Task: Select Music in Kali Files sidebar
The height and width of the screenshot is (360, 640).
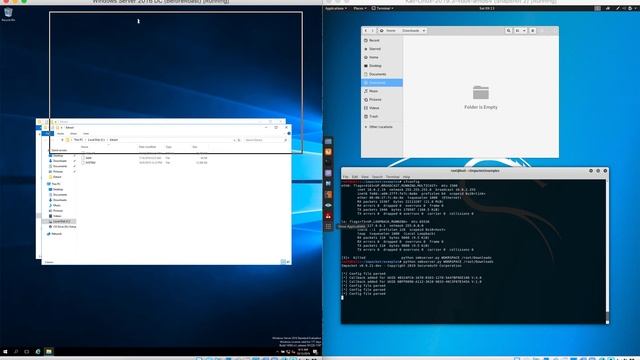Action: click(x=382, y=91)
